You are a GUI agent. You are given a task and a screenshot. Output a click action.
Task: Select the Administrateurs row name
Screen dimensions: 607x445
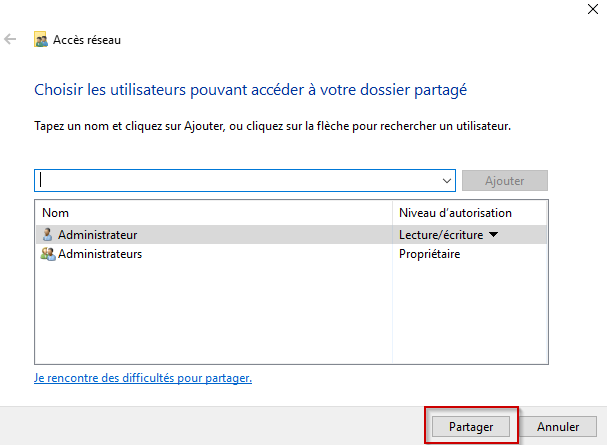click(100, 254)
